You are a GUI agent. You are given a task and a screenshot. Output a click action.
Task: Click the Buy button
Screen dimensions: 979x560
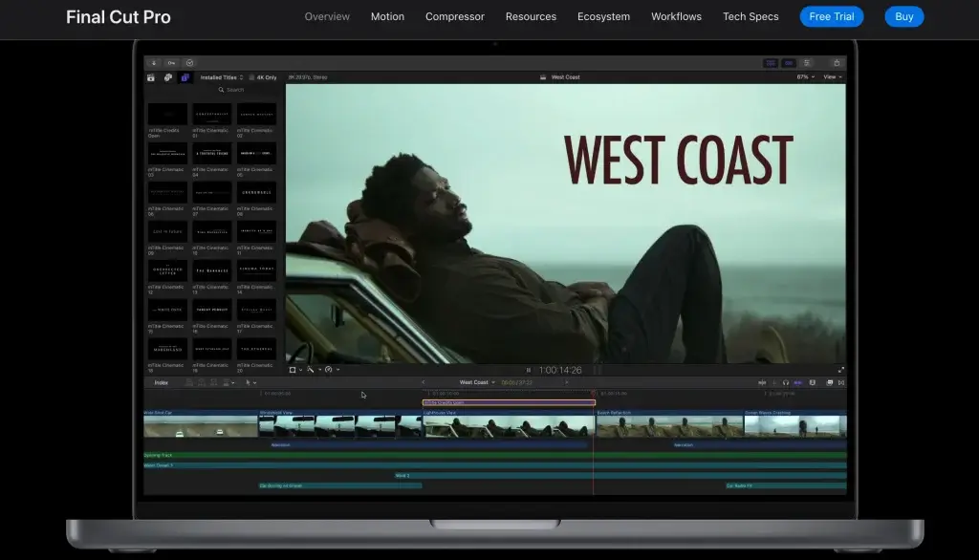pos(903,16)
